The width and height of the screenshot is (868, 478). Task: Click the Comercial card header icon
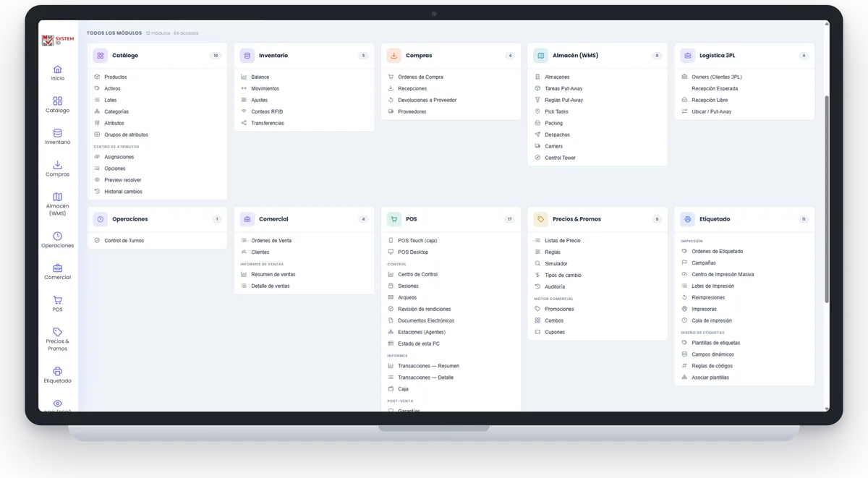click(247, 218)
